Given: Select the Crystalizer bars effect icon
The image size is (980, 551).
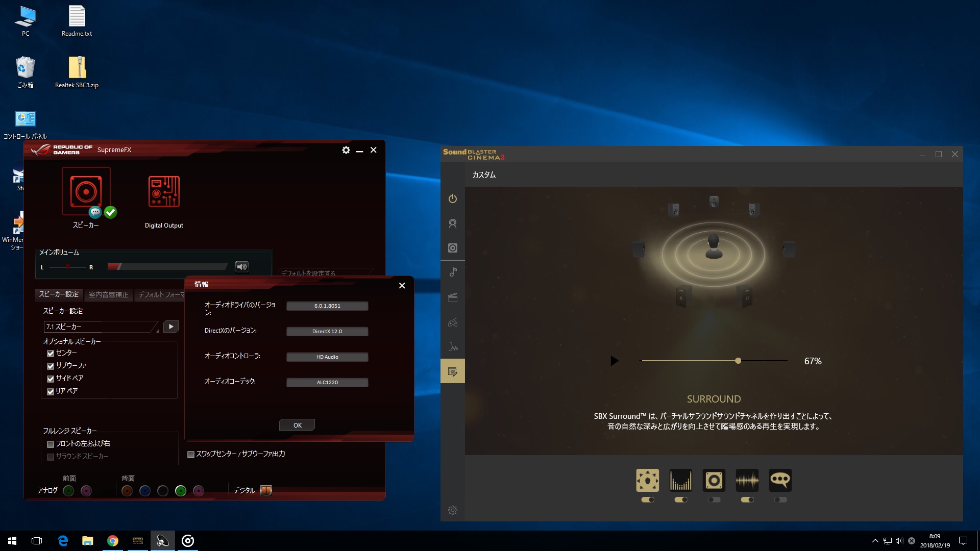Looking at the screenshot, I should tap(681, 480).
